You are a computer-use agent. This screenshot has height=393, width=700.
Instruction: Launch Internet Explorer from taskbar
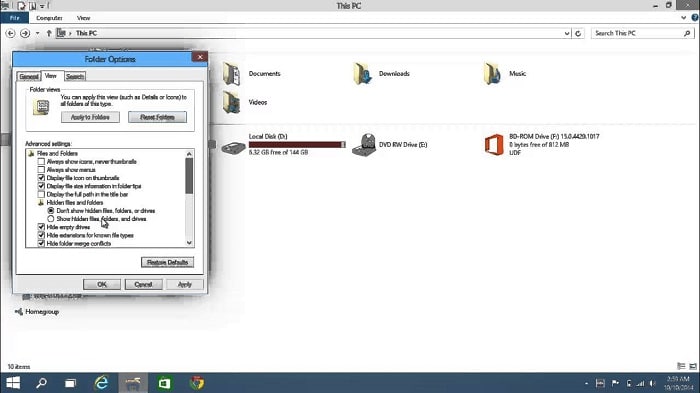coord(102,383)
